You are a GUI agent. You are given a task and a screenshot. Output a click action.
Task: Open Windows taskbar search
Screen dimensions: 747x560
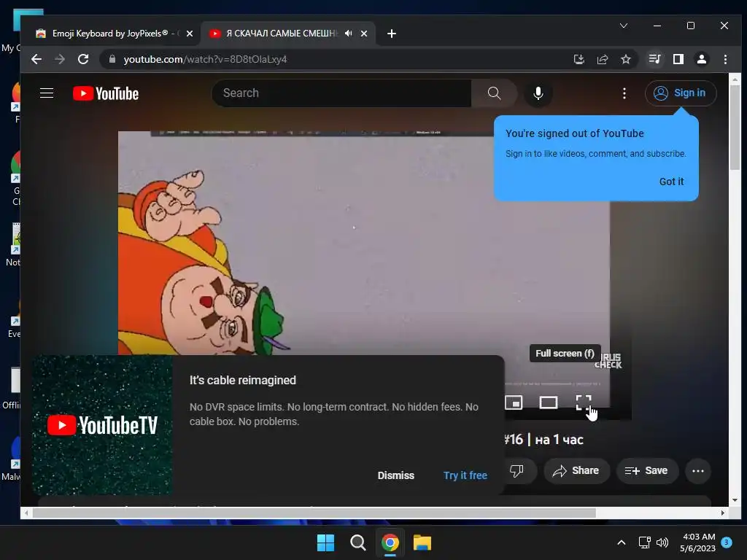[x=357, y=542]
